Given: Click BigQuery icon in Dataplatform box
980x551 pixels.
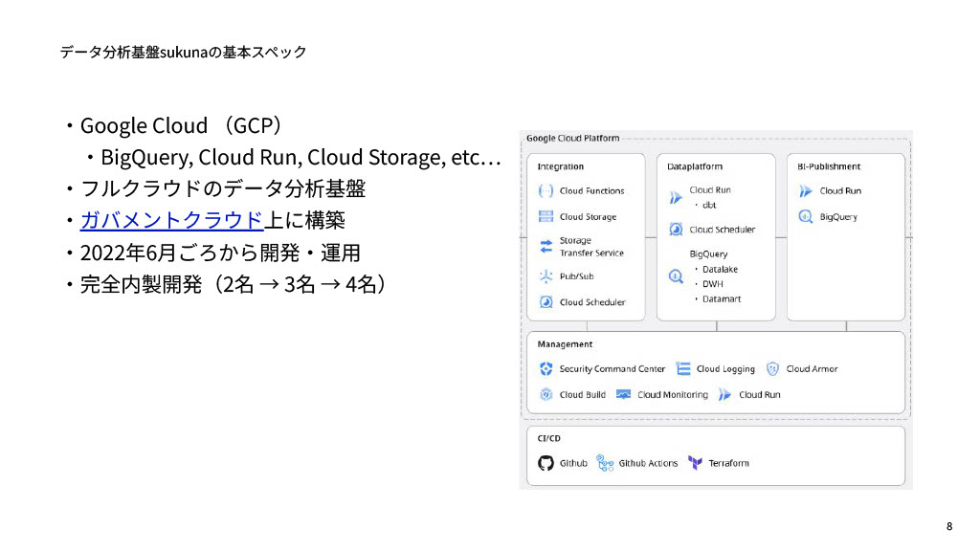Looking at the screenshot, I should tap(676, 276).
